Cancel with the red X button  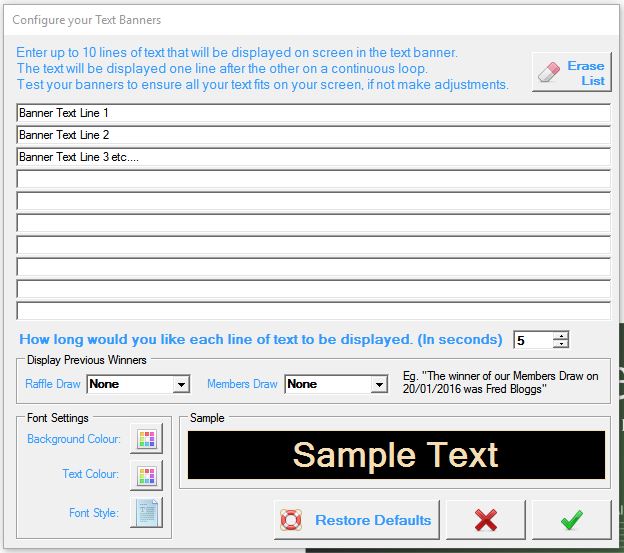point(485,520)
